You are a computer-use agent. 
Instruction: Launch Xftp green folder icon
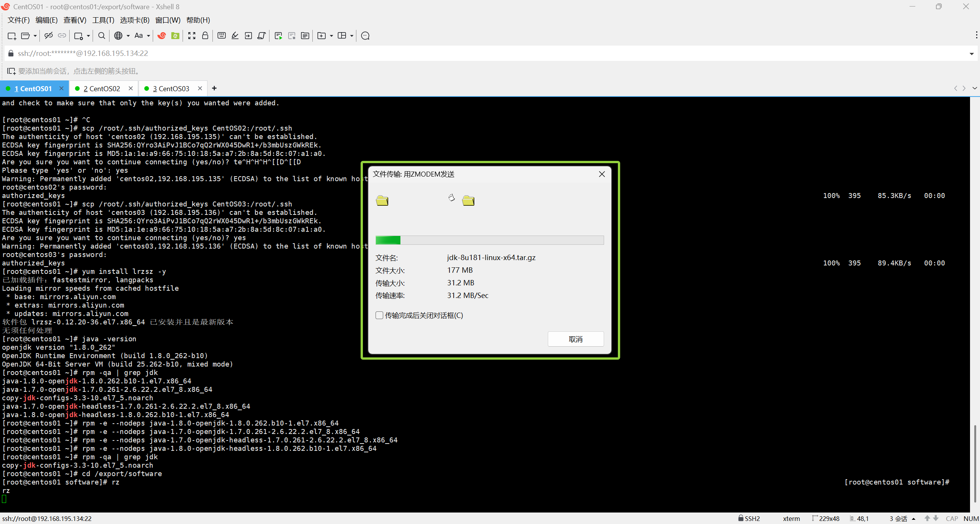click(175, 36)
